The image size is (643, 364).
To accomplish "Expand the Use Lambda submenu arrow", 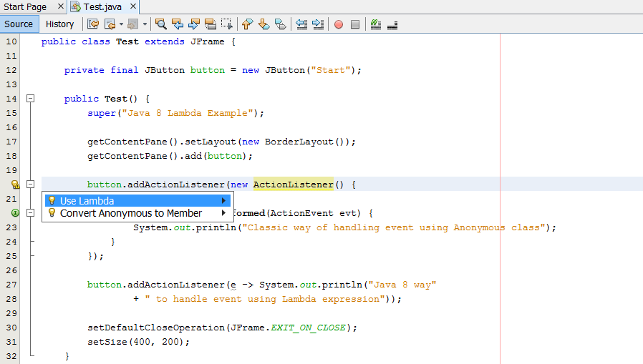I will point(223,201).
